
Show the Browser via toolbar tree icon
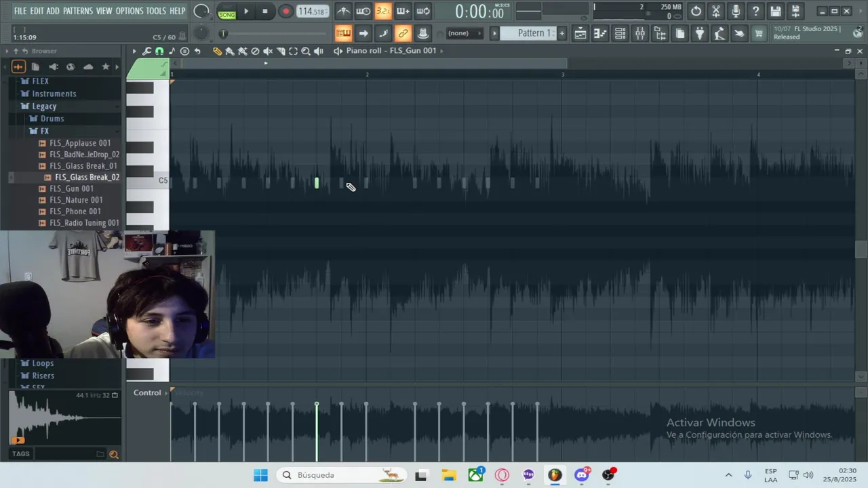click(660, 33)
